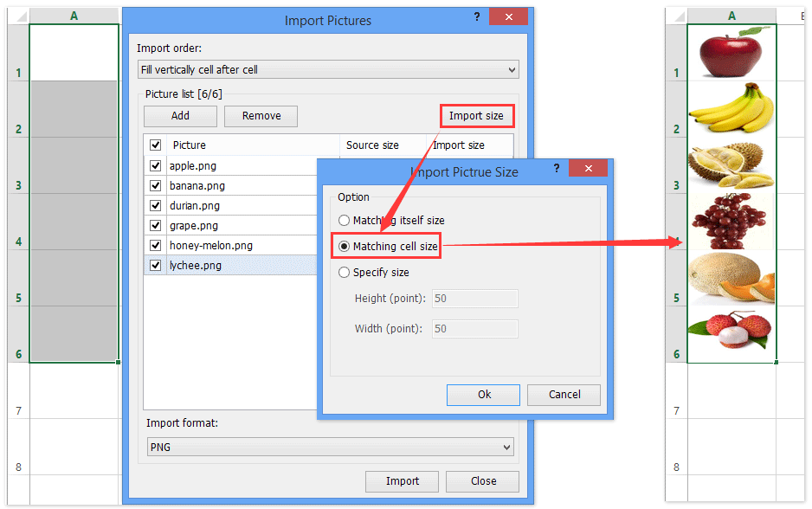This screenshot has width=812, height=509.
Task: Select the Matching itself size option
Action: coord(344,220)
